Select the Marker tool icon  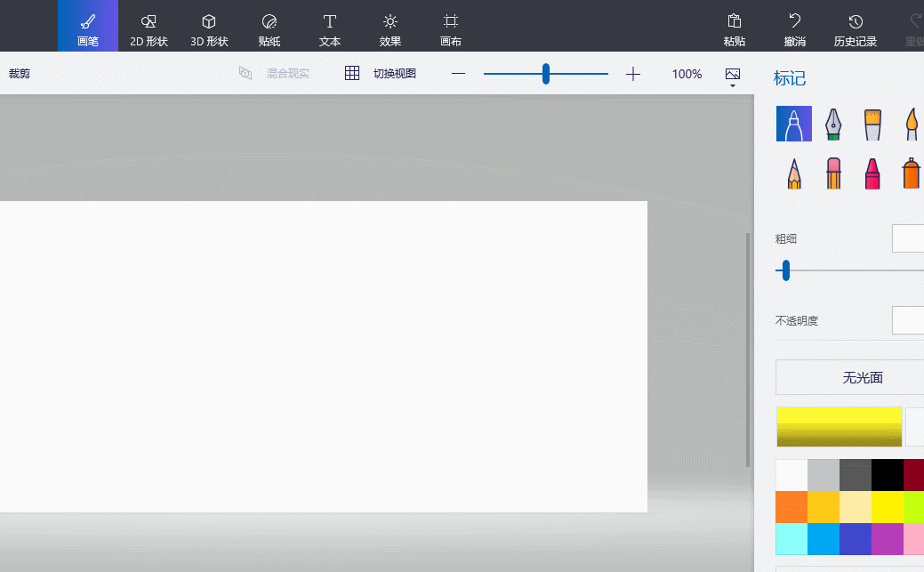[793, 124]
